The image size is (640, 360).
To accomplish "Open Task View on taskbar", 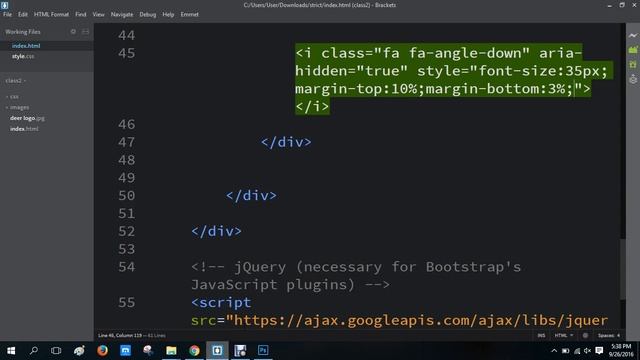I will (56, 351).
